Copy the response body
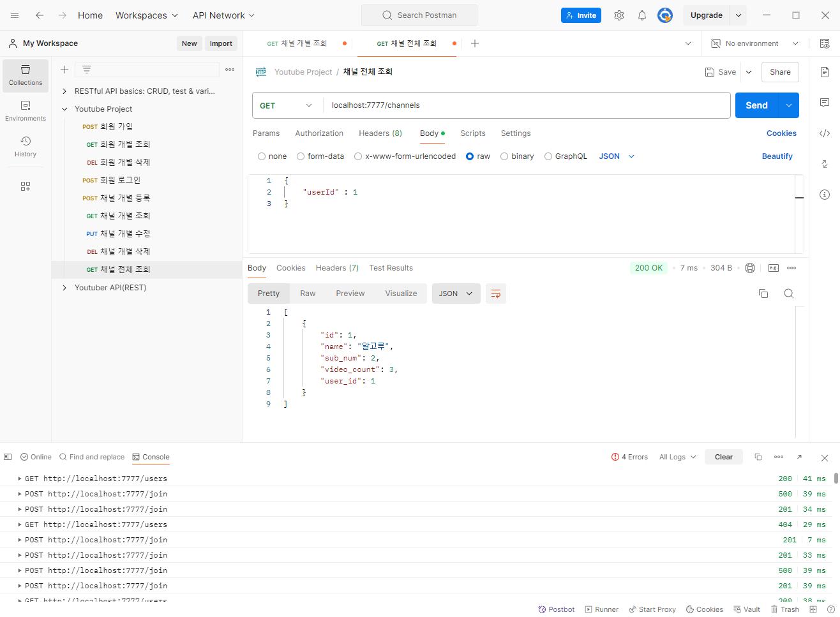This screenshot has height=617, width=840. pos(763,294)
